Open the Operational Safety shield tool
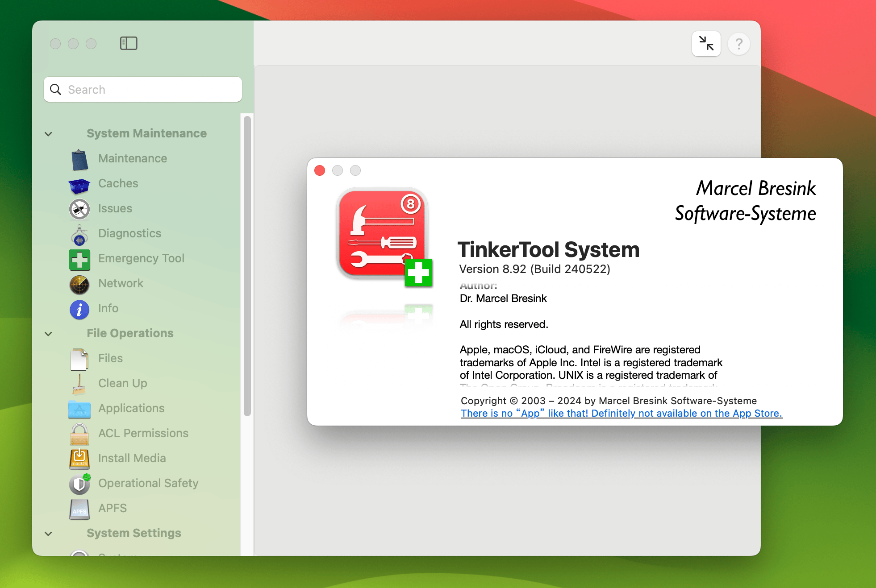876x588 pixels. coord(148,483)
